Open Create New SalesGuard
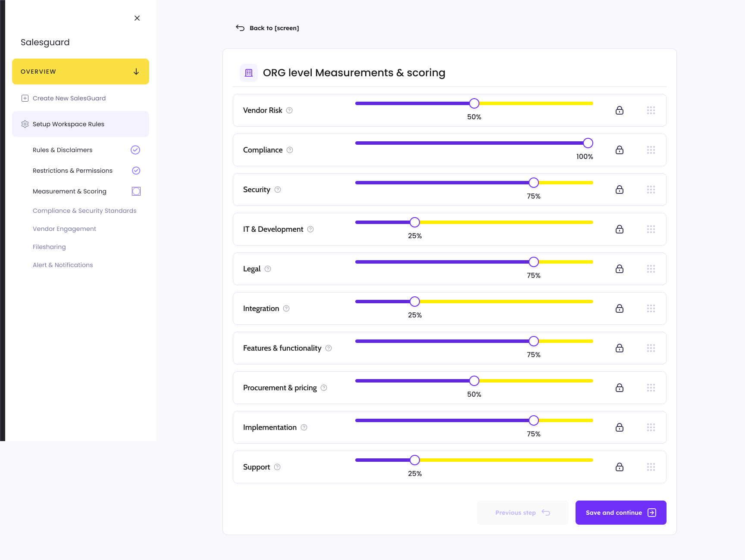The image size is (745, 560). click(x=69, y=98)
